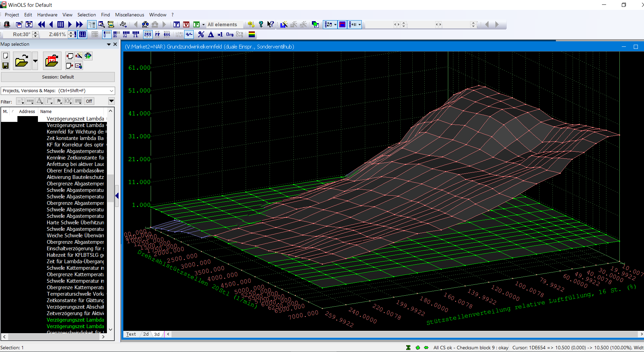Image resolution: width=644 pixels, height=352 pixels.
Task: Open the Hardware menu
Action: [x=47, y=15]
